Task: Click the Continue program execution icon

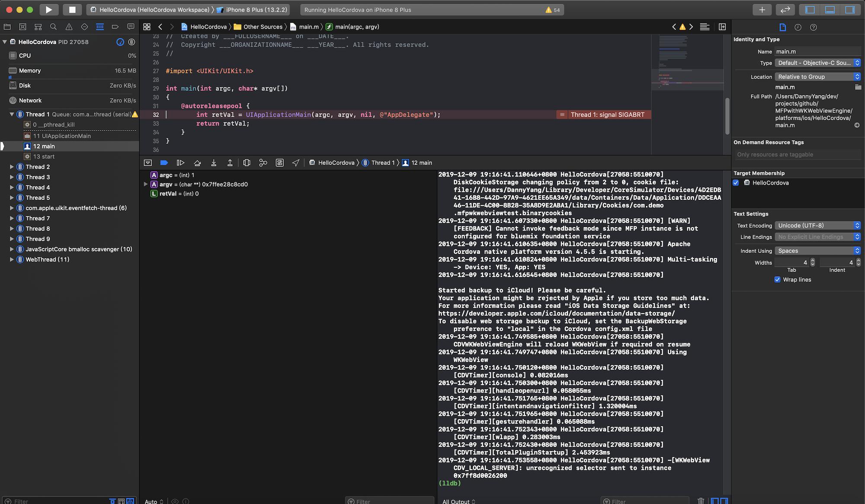Action: (180, 163)
